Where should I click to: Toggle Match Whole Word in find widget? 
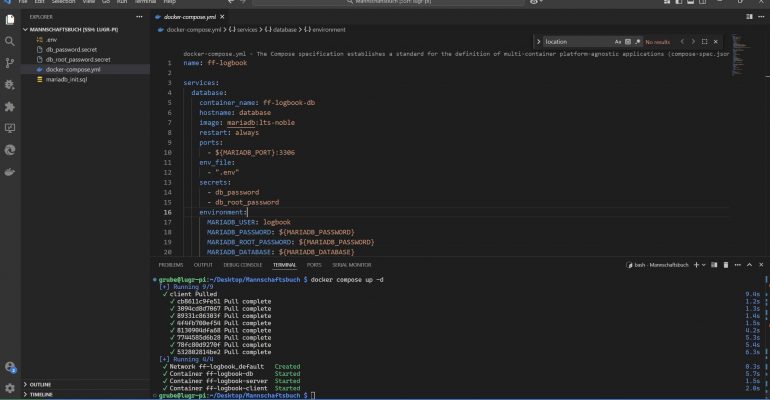628,42
